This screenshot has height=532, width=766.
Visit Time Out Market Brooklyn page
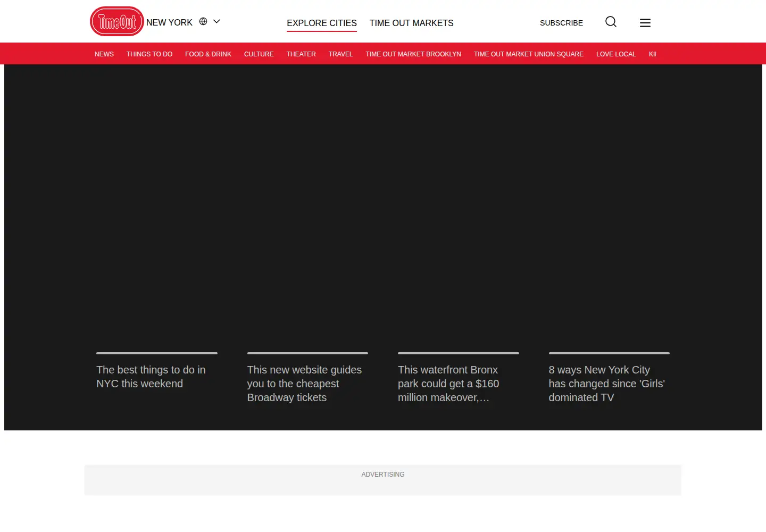[413, 54]
